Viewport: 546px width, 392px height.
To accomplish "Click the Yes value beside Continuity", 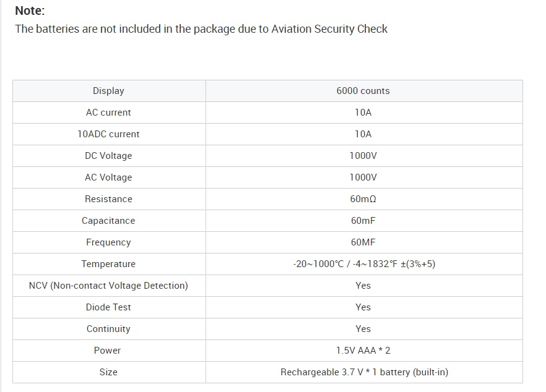I will pos(363,329).
